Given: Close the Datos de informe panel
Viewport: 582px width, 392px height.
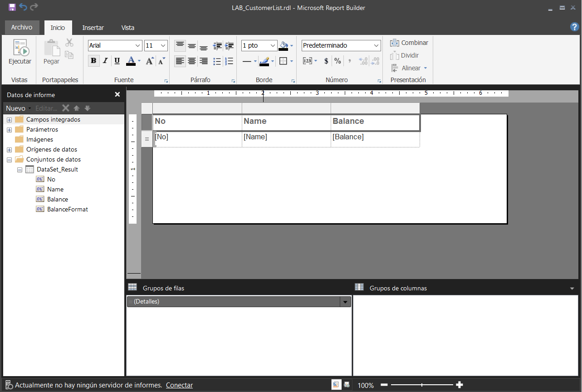Looking at the screenshot, I should click(x=117, y=94).
